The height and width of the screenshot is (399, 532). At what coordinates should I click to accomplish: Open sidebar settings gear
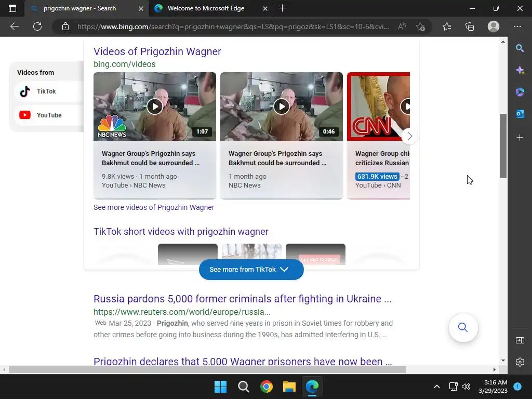click(x=520, y=362)
